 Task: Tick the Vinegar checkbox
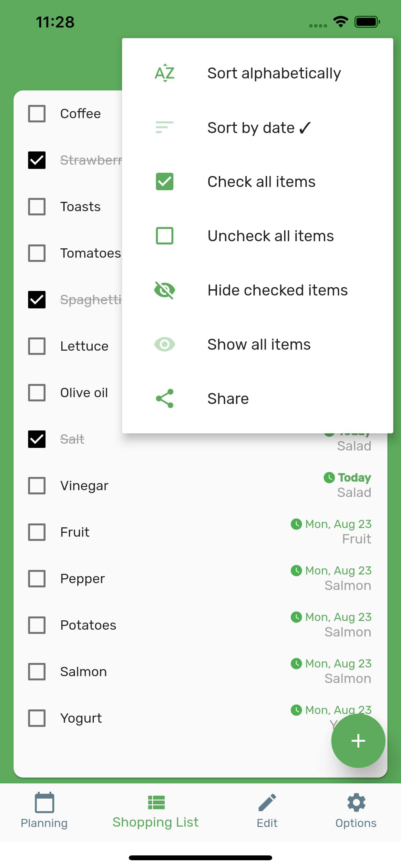point(37,486)
